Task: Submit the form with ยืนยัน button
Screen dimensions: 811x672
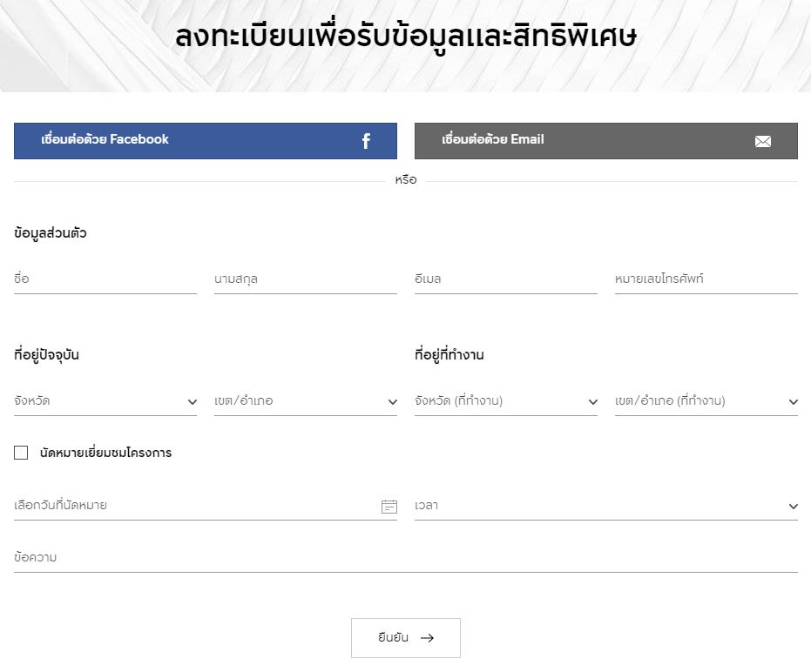Action: (x=406, y=638)
